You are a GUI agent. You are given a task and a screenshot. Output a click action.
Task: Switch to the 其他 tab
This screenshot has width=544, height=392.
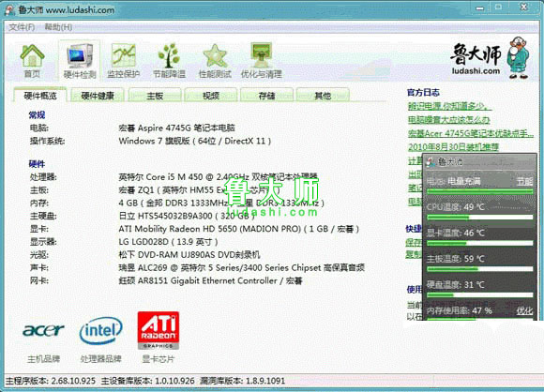click(323, 96)
